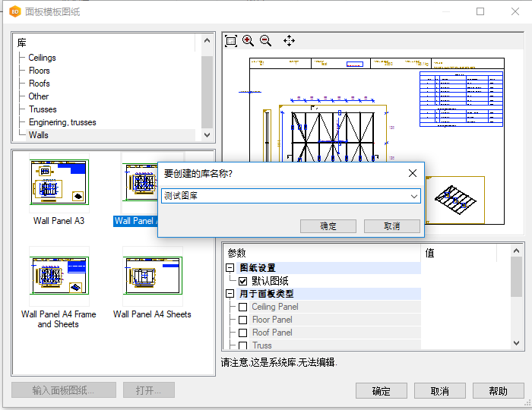Viewport: 532px width, 410px height.
Task: Collapse the 图纸设置 parameter group
Action: point(230,268)
